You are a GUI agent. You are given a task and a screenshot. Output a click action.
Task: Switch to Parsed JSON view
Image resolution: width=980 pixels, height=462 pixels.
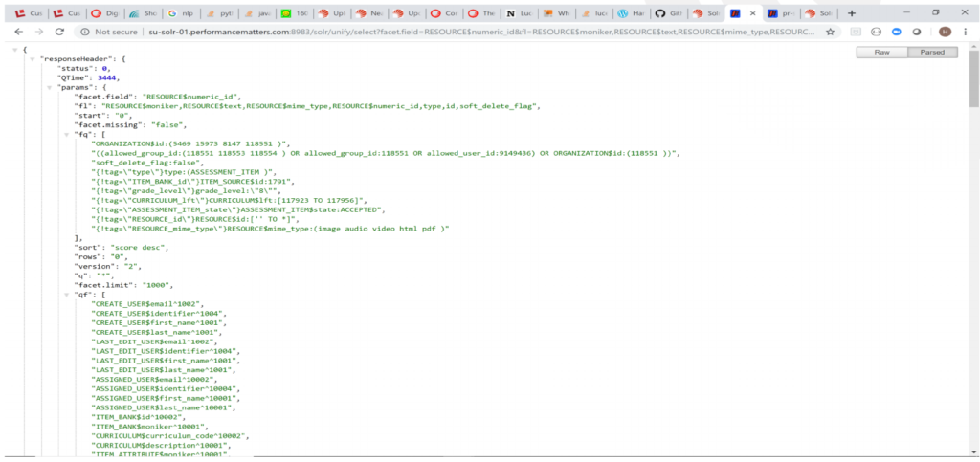932,53
